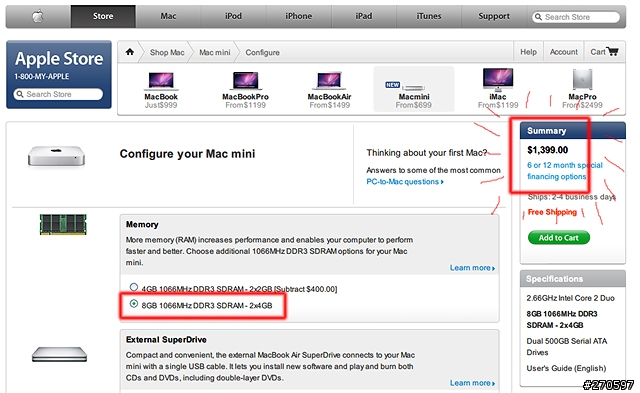Click Dual 500GB Serial ATA Drives spec

(x=567, y=346)
